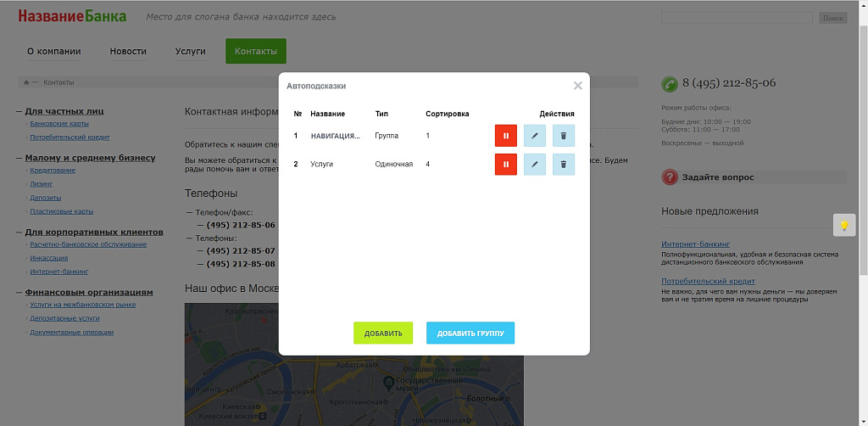Delete the НАВИГАЦИЯ group with trash icon
Screen dimensions: 868x426
pos(563,136)
